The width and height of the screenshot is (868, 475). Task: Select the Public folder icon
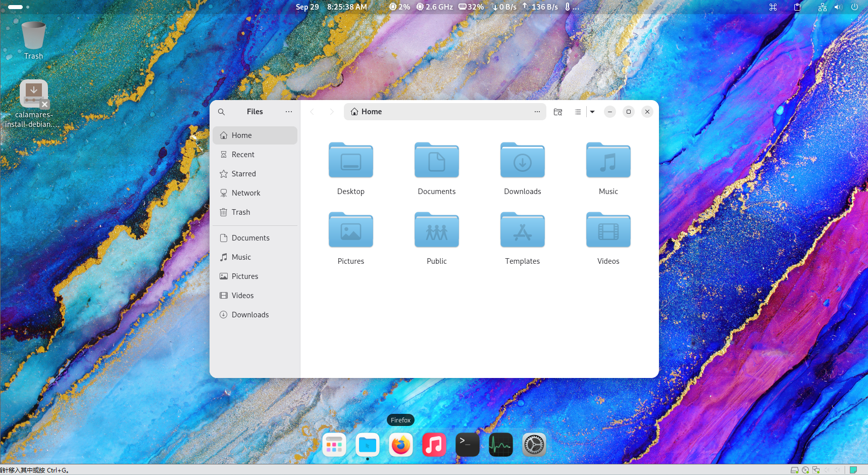click(x=437, y=230)
